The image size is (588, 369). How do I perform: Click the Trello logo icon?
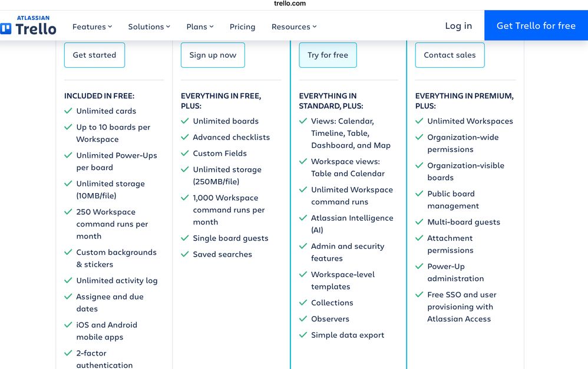click(x=6, y=29)
